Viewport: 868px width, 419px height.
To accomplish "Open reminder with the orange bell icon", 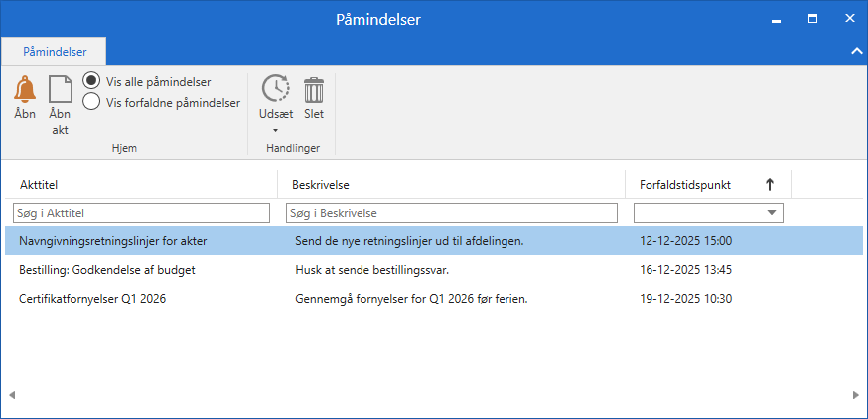I will point(25,89).
